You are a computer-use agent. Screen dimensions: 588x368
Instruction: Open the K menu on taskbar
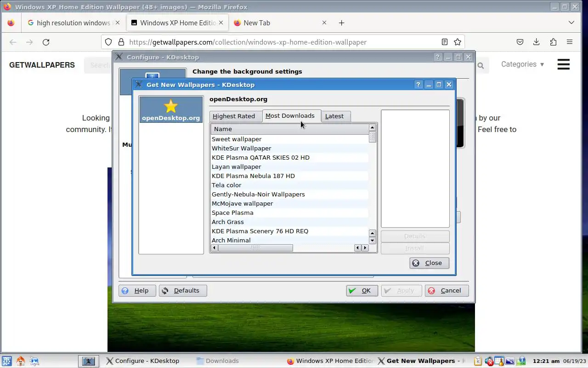click(7, 361)
